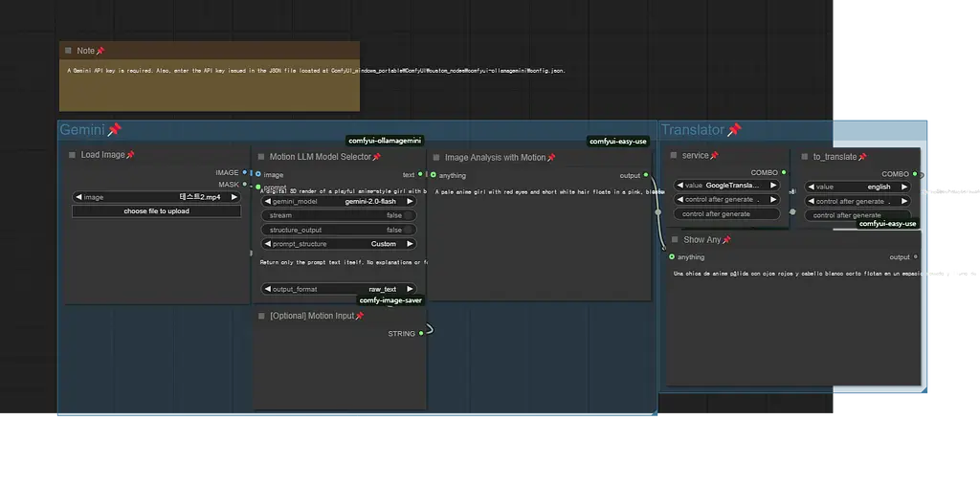This screenshot has height=486, width=980.
Task: Open the image file dropdown showing 테스트2.mp4
Action: [156, 197]
